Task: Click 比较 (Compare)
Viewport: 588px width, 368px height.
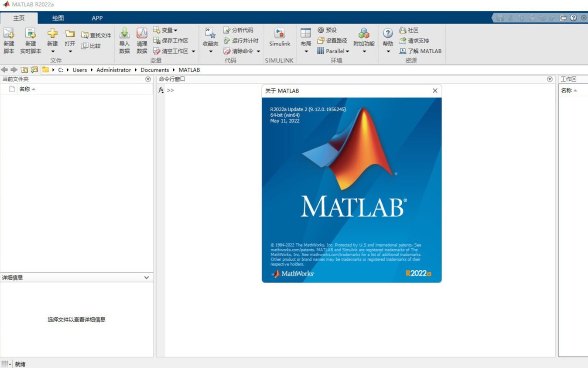Action: click(x=91, y=45)
